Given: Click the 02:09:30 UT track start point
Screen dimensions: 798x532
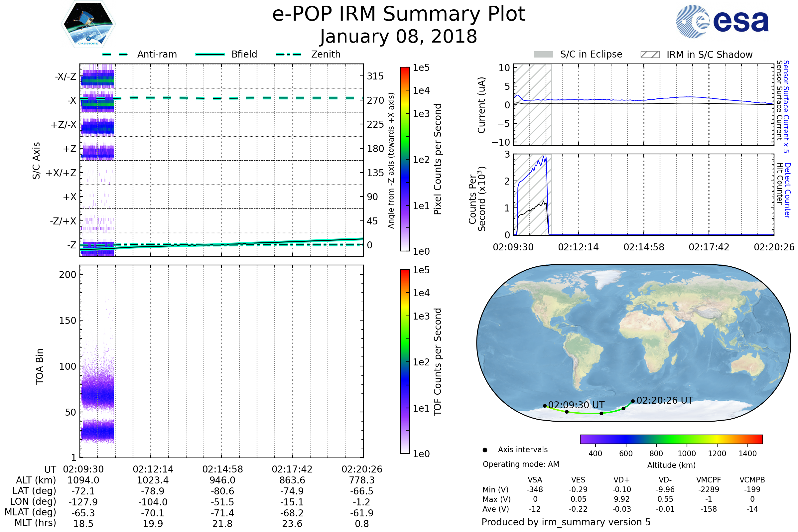Looking at the screenshot, I should [545, 406].
